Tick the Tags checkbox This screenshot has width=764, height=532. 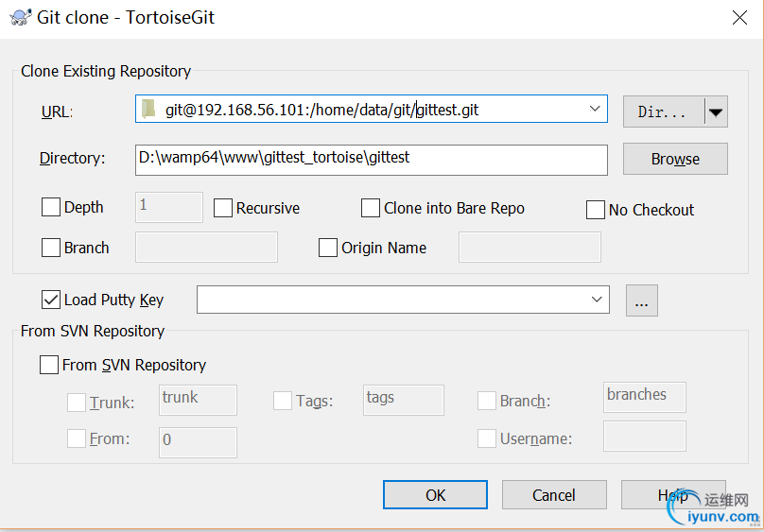tap(283, 401)
